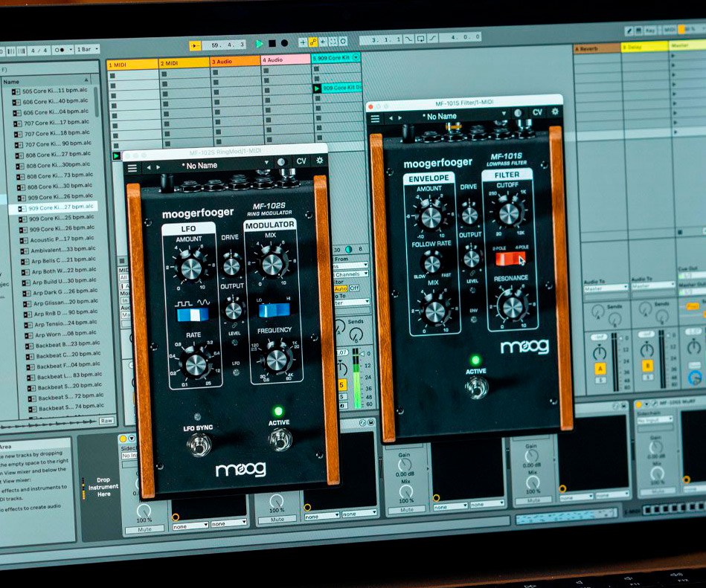Click the Frequency knob on MF-102S
706x588 pixels.
tap(277, 360)
